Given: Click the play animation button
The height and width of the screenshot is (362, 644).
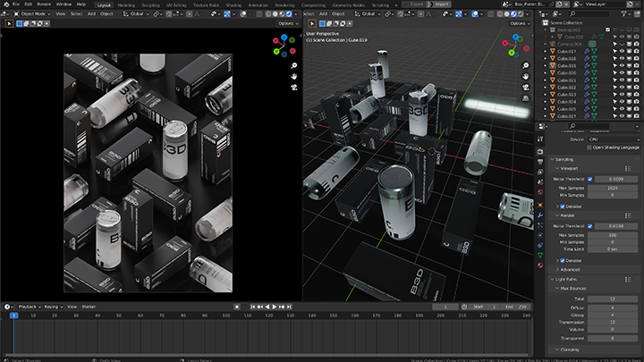Looking at the screenshot, I should [x=275, y=307].
